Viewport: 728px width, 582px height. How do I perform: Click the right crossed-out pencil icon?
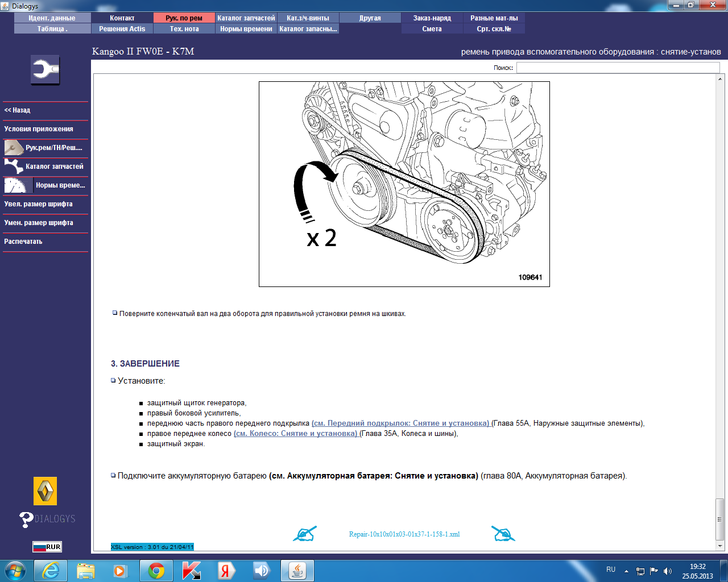503,534
